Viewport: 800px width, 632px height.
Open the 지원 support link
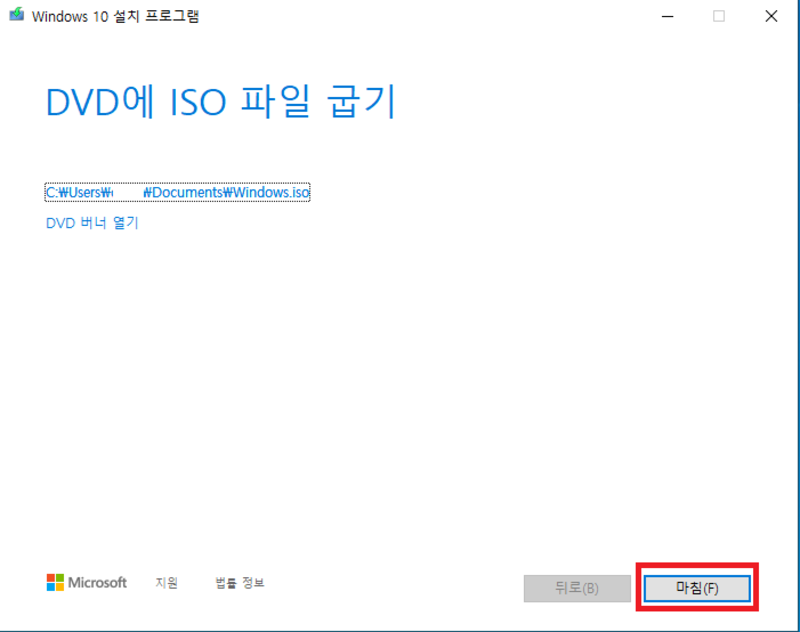[x=166, y=583]
